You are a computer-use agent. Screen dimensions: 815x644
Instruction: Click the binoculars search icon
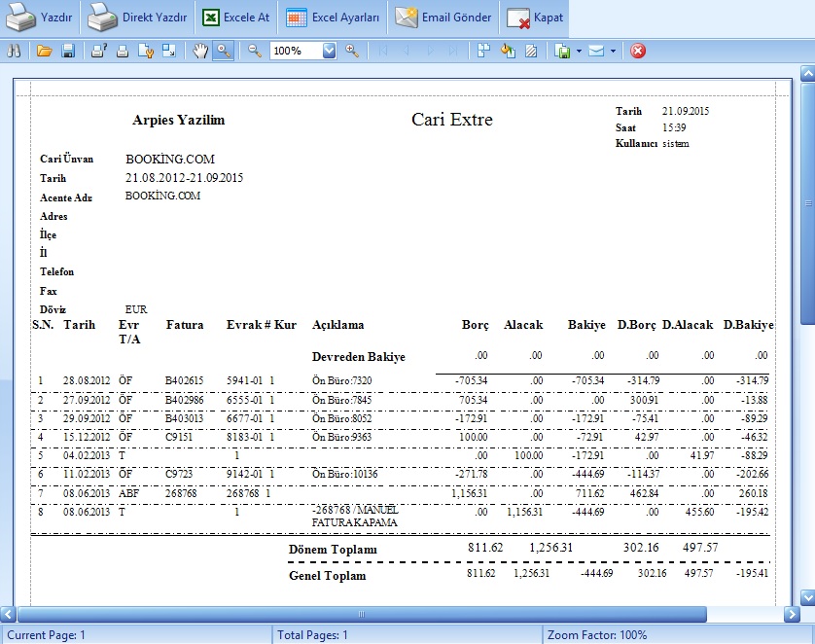point(14,51)
